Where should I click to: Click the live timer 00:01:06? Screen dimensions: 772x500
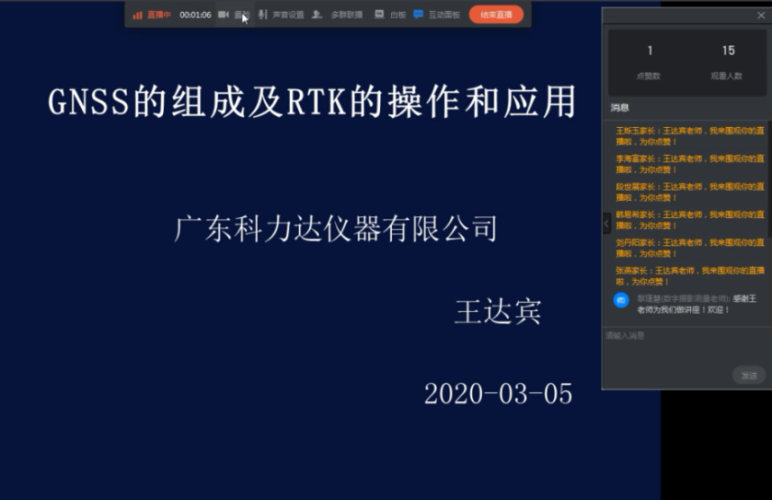195,15
